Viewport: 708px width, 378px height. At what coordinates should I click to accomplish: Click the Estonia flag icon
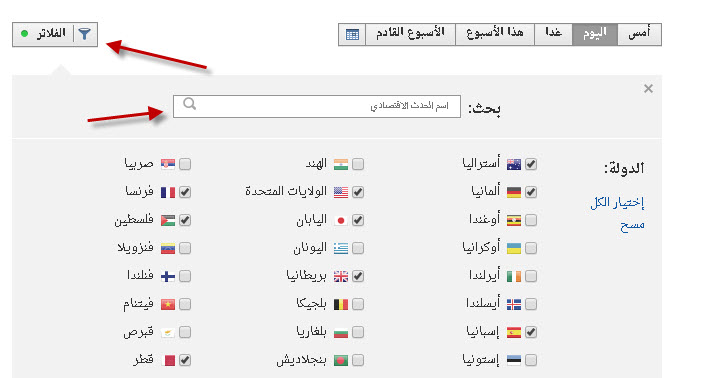click(514, 360)
